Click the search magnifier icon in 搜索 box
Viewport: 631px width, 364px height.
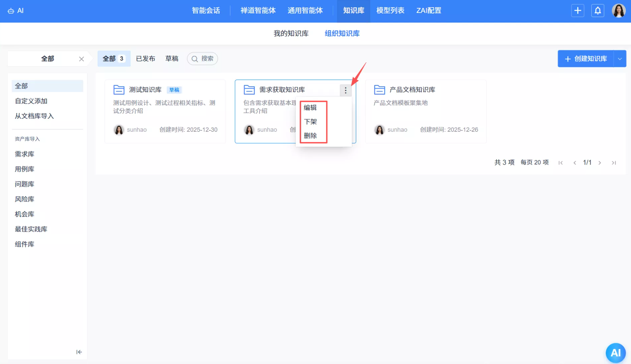point(195,59)
